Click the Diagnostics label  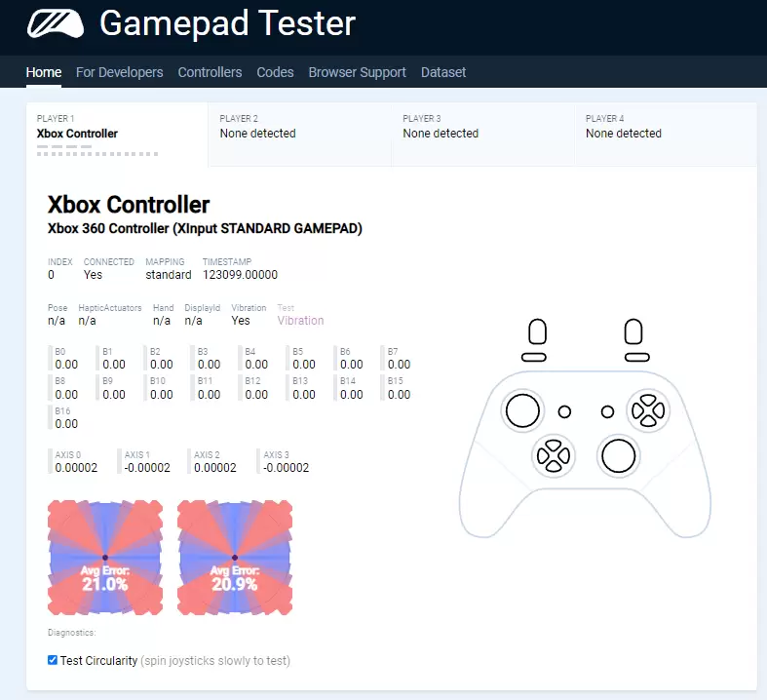(x=72, y=633)
